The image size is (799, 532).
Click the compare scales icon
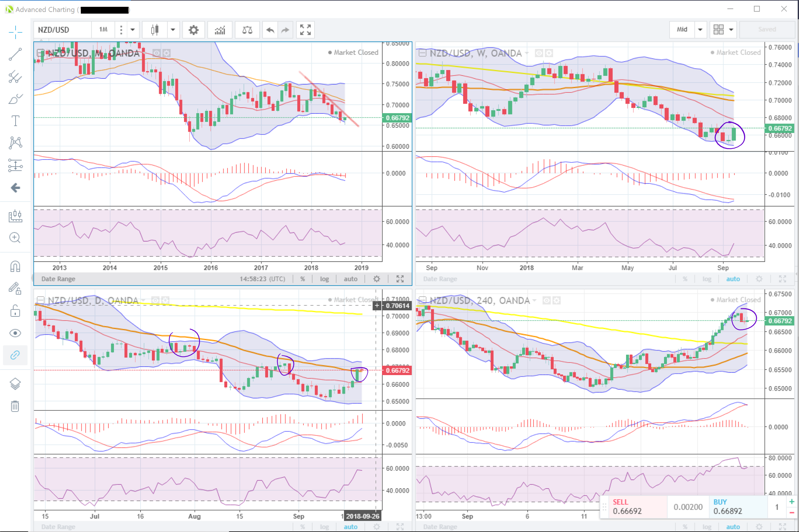point(247,30)
